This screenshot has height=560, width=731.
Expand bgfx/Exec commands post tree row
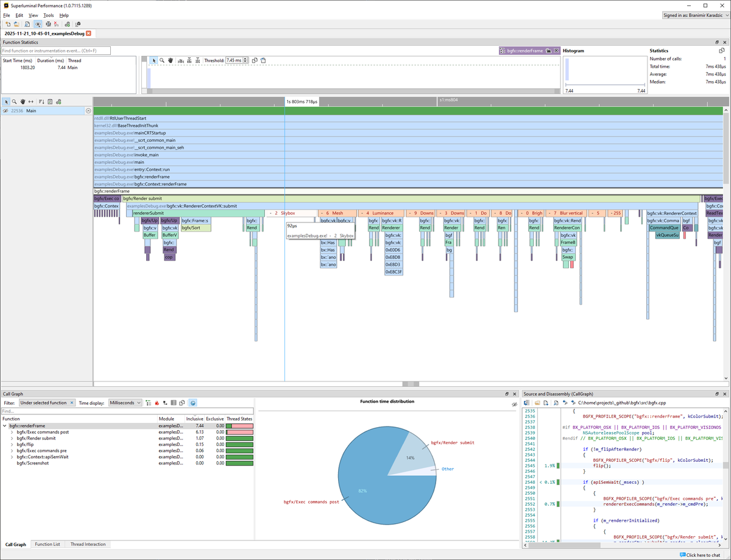coord(12,432)
